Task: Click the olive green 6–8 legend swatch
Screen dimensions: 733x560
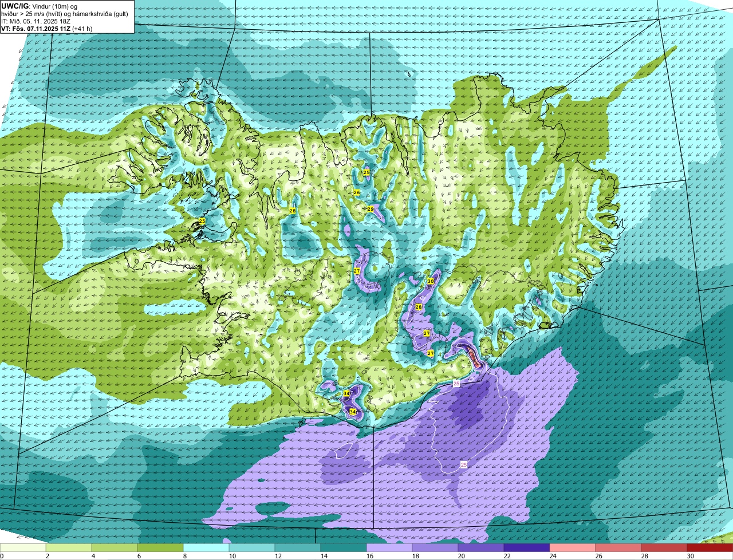Action: coord(160,548)
